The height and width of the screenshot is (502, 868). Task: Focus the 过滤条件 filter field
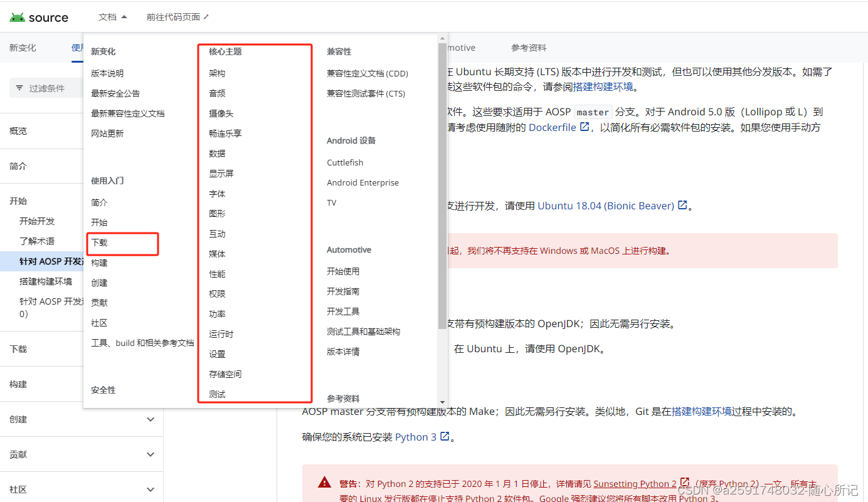tap(46, 88)
